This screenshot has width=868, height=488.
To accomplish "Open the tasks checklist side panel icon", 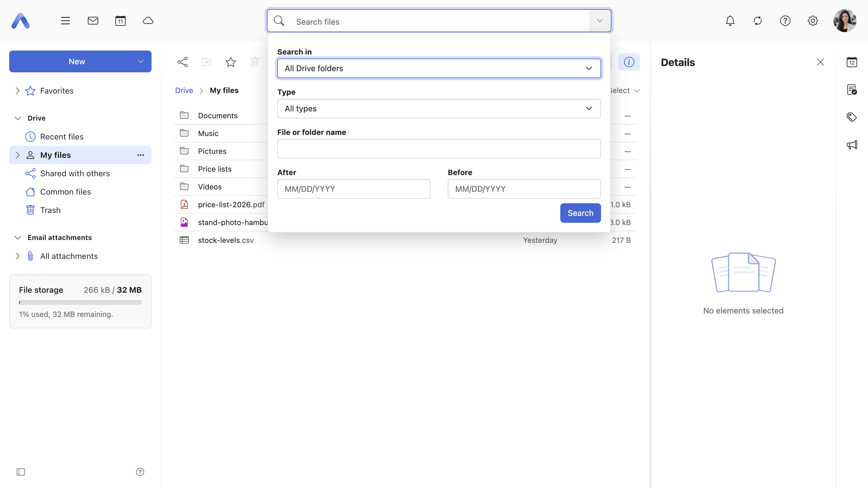I will click(x=852, y=90).
